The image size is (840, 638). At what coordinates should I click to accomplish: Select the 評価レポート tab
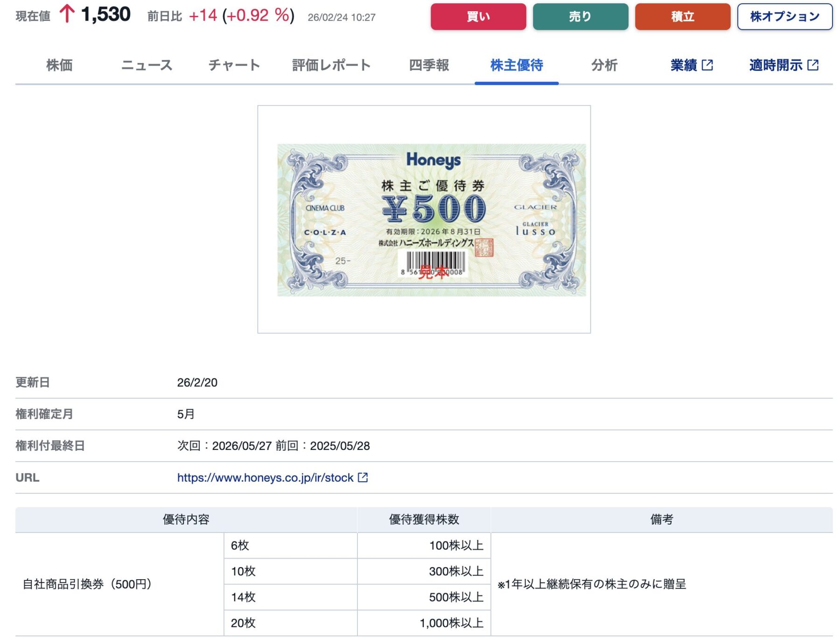[x=331, y=65]
